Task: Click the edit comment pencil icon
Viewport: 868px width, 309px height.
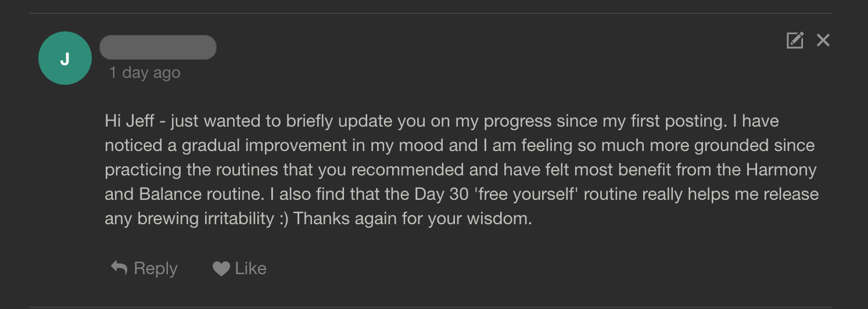Action: (x=795, y=40)
